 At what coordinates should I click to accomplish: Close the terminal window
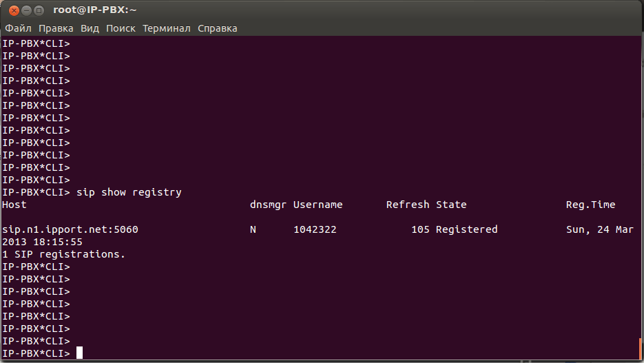click(x=13, y=10)
